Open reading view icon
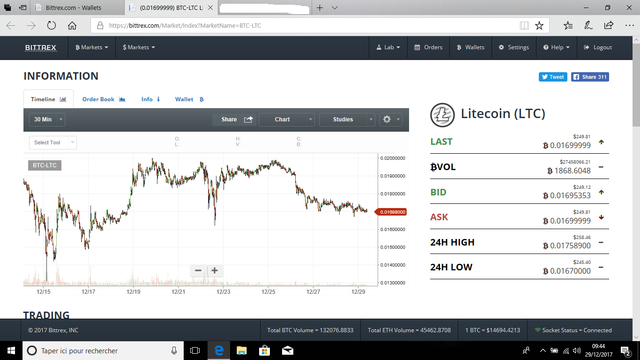The height and width of the screenshot is (360, 640). click(524, 25)
